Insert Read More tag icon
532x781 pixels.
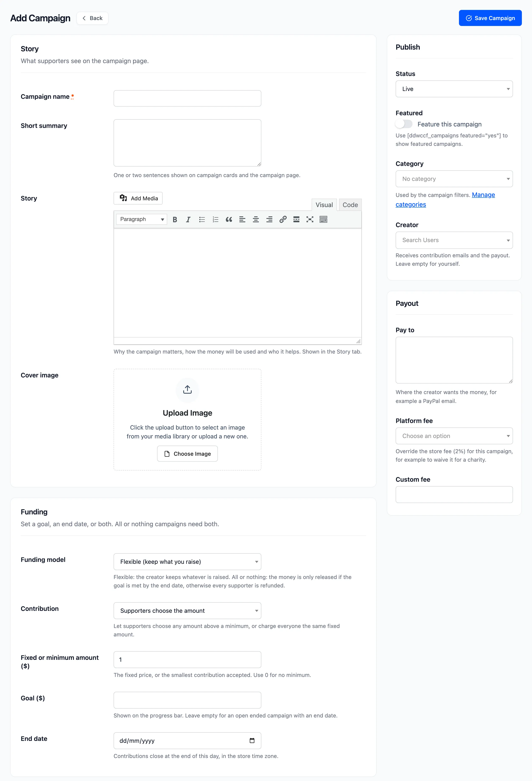pos(296,220)
